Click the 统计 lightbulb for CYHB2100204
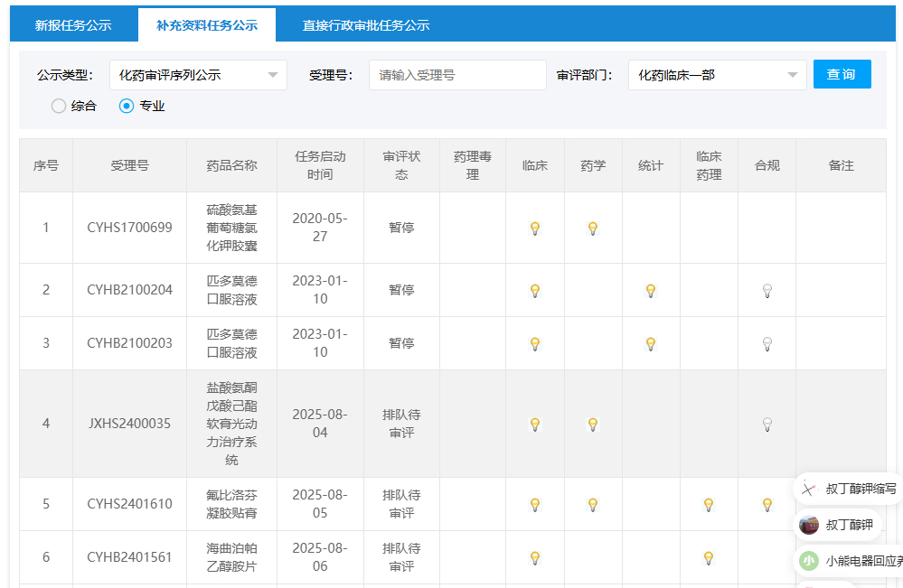Viewport: 903px width, 588px height. [651, 291]
